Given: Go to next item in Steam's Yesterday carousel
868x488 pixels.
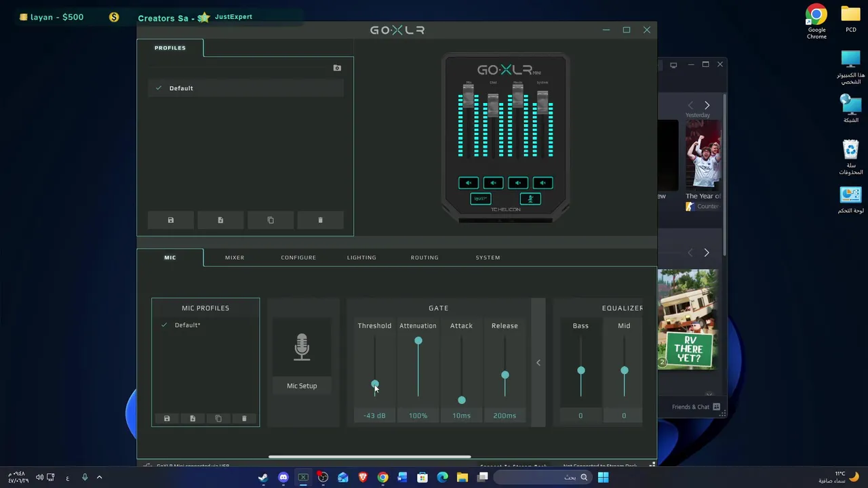Looking at the screenshot, I should [x=707, y=105].
